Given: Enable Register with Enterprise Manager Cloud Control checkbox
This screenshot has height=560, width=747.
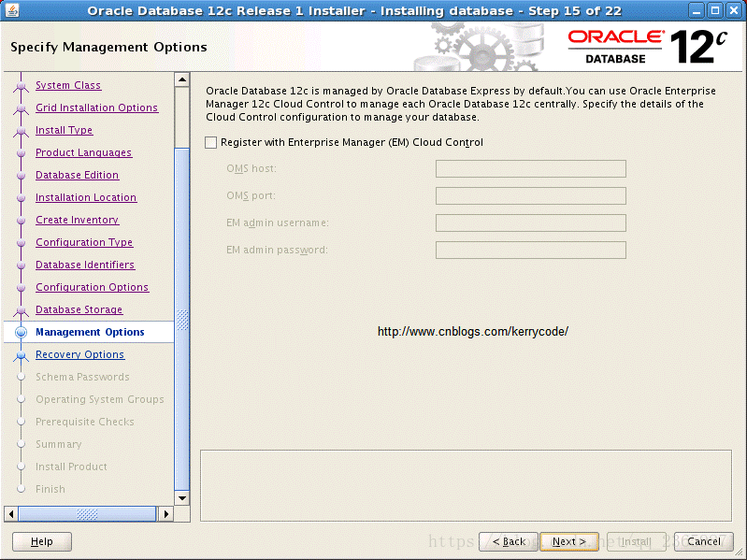Looking at the screenshot, I should click(x=210, y=142).
